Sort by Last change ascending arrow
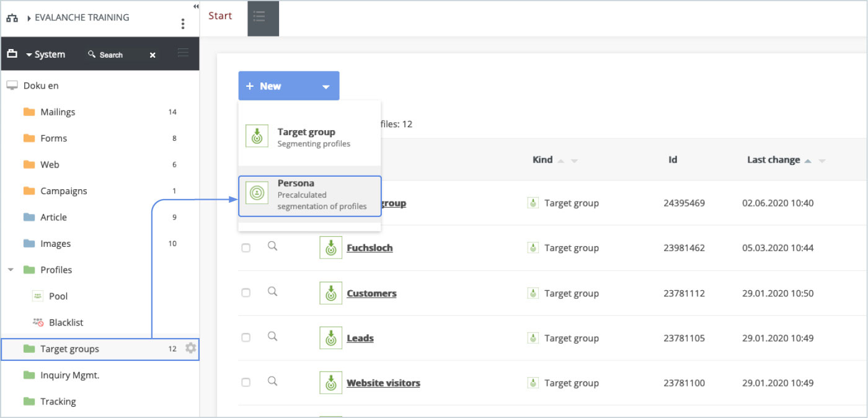This screenshot has height=418, width=868. pos(808,161)
